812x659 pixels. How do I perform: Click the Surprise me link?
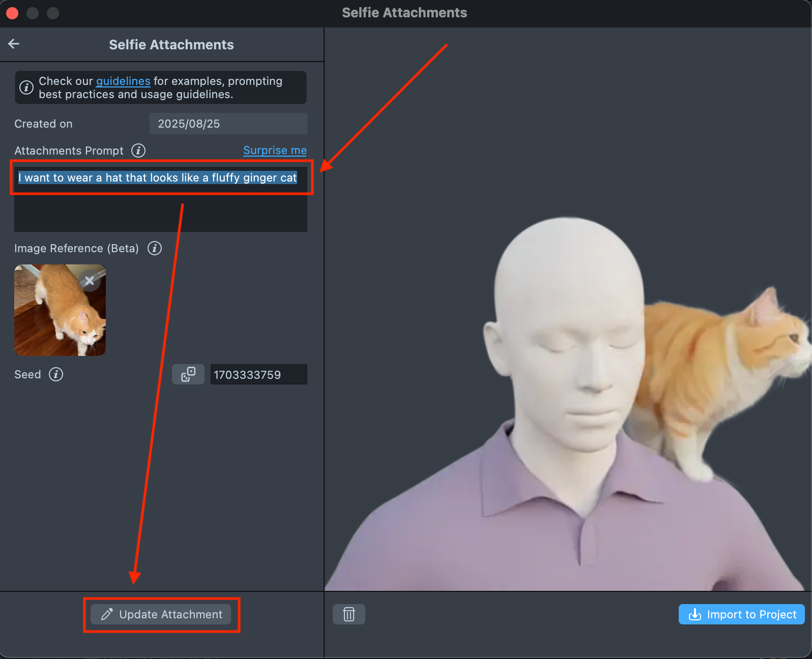point(275,151)
